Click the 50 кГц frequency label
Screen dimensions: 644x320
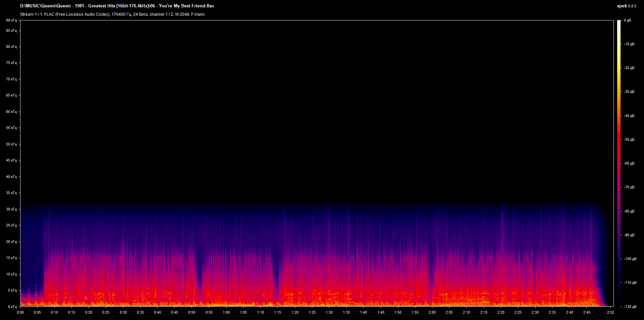(x=11, y=144)
